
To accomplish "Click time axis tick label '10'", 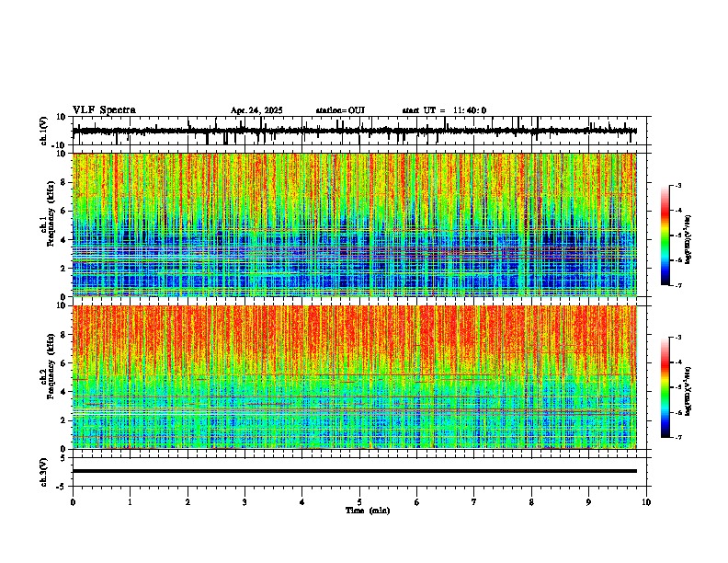I will [646, 502].
